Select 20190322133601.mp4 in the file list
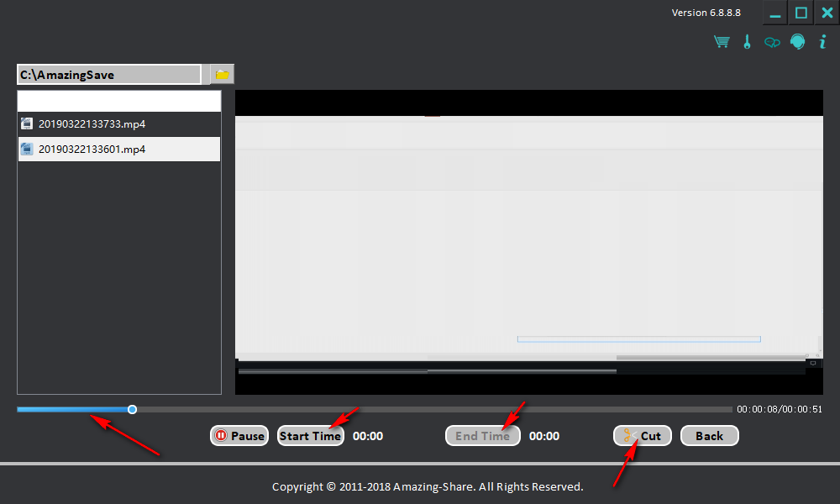This screenshot has width=840, height=504. 119,149
